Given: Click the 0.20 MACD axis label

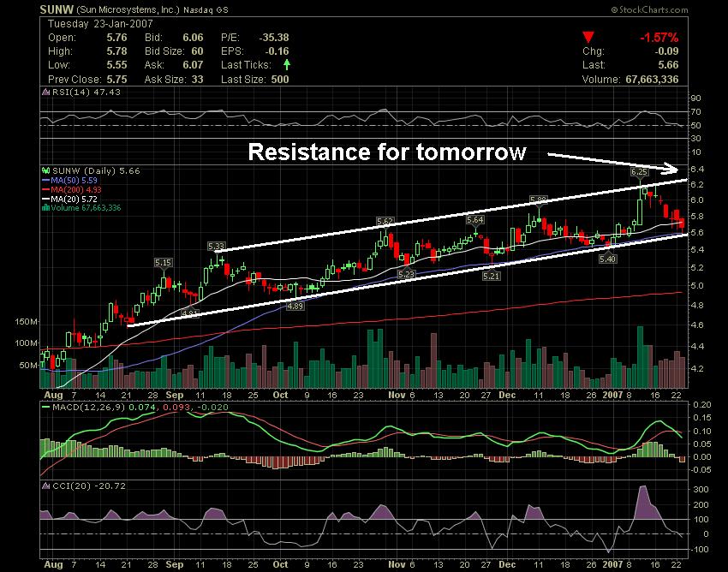Looking at the screenshot, I should coord(701,404).
